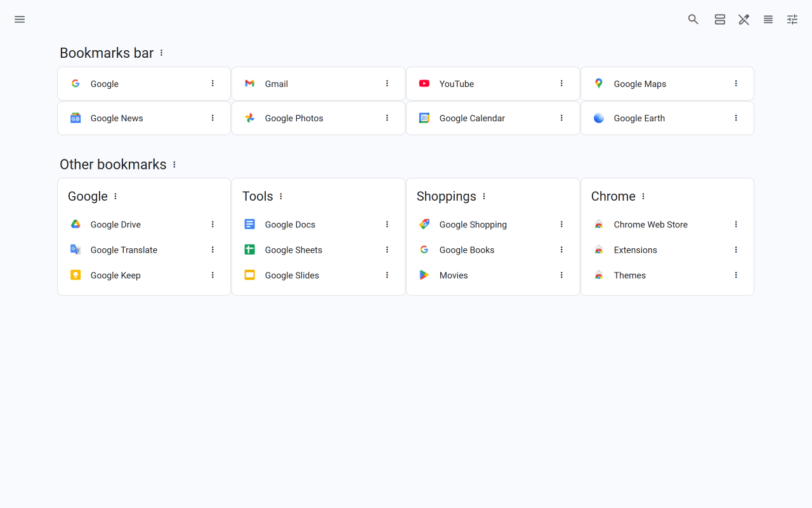The height and width of the screenshot is (508, 812).
Task: Open the Google News bookmark
Action: 144,118
